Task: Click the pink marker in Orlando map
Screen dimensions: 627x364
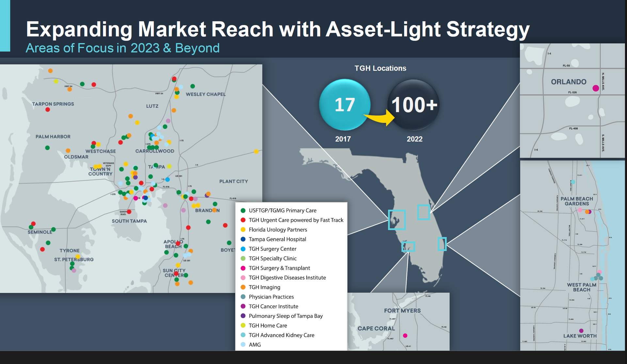Action: point(596,88)
